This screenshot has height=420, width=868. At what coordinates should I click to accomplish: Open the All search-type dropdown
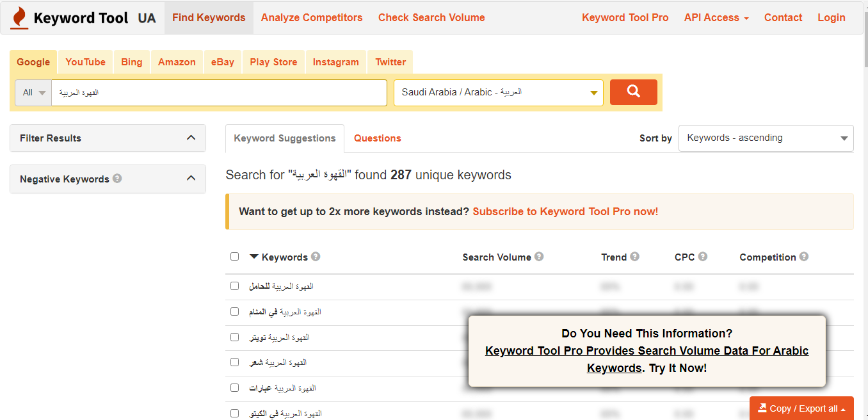[33, 92]
